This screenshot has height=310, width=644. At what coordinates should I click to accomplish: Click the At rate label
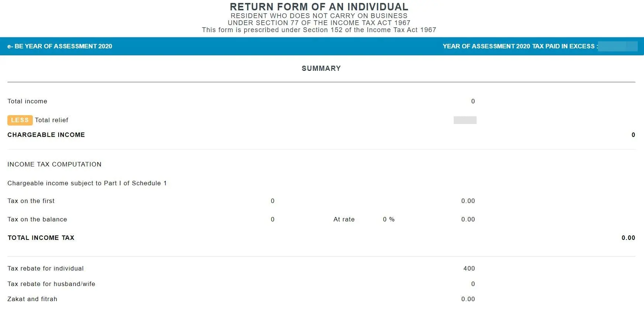click(344, 220)
